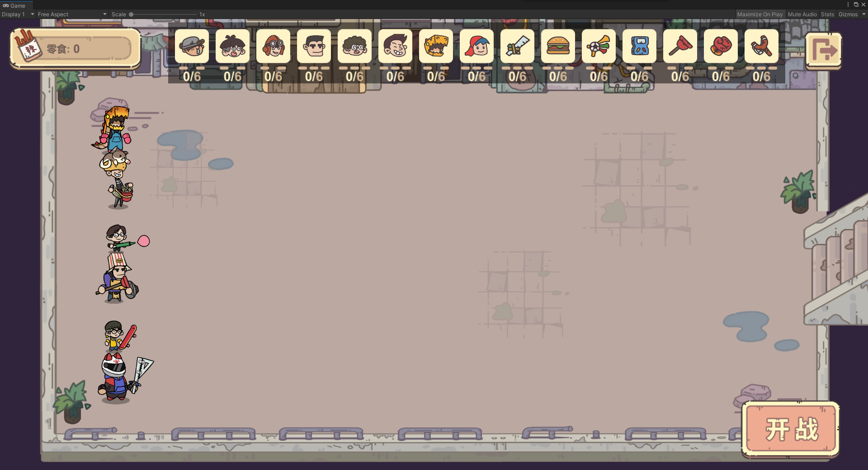This screenshot has height=470, width=868.
Task: Select the red-haired goggles girl card
Action: 273,46
